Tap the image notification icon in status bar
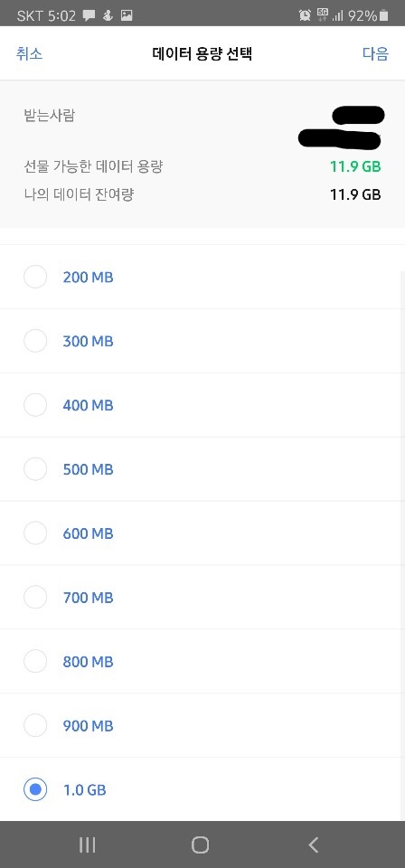Screen dimensions: 405x868 [127, 16]
